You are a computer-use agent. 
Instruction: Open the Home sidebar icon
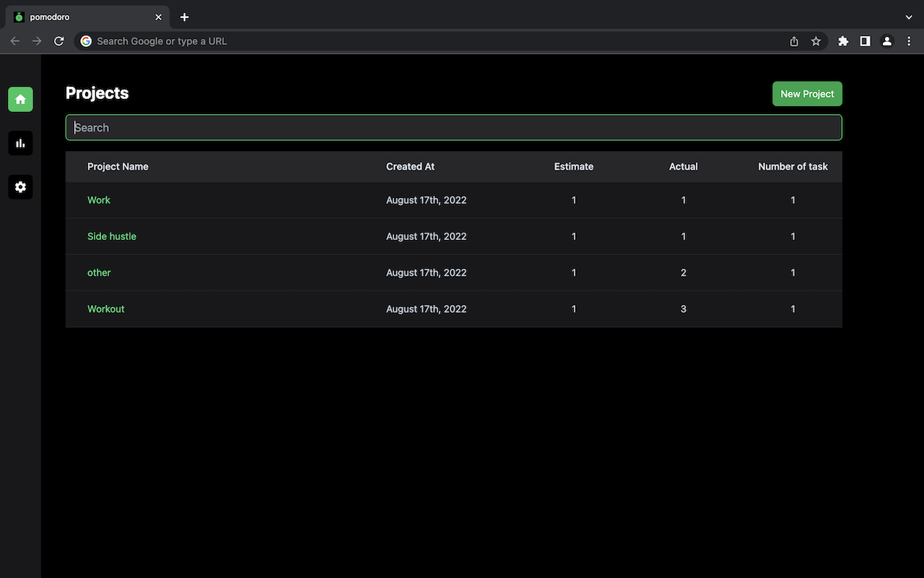pos(20,100)
